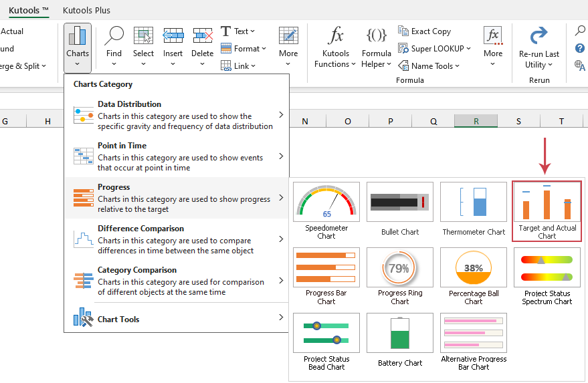588x383 pixels.
Task: Select the Alternative Progress Bar Chart
Action: pos(474,342)
